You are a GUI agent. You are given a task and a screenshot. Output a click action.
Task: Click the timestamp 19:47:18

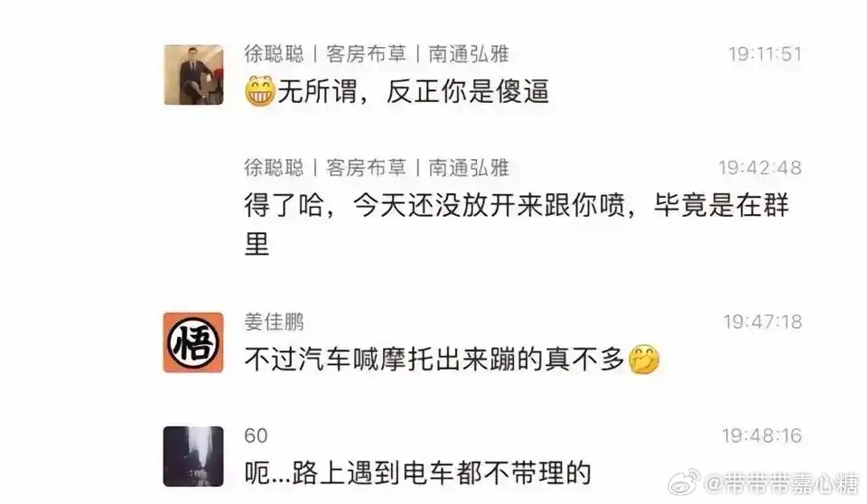point(762,322)
